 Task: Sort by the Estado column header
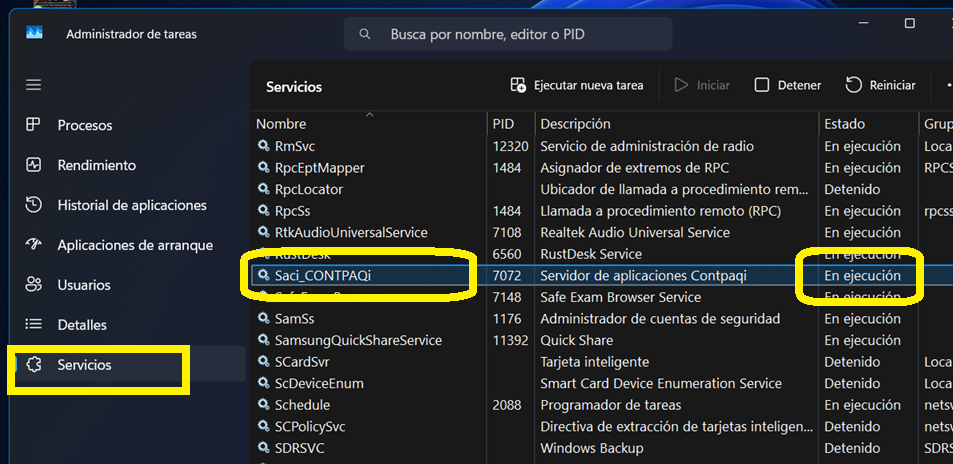(x=844, y=124)
